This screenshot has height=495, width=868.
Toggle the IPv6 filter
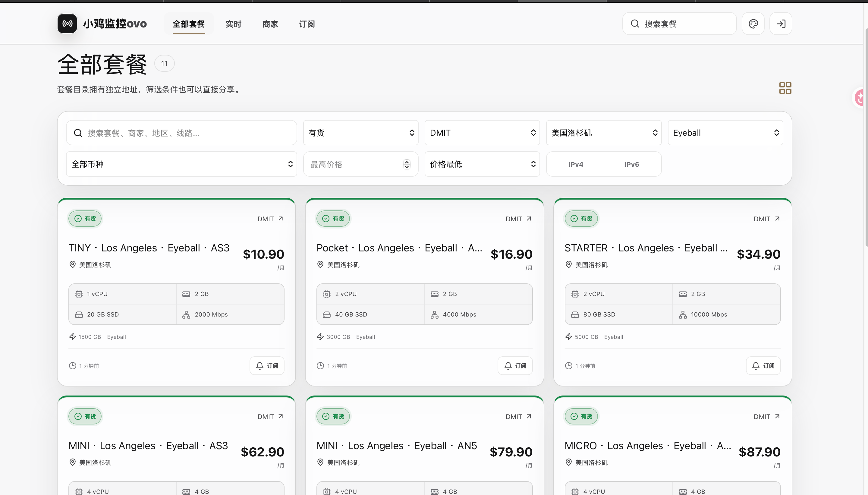pos(631,164)
